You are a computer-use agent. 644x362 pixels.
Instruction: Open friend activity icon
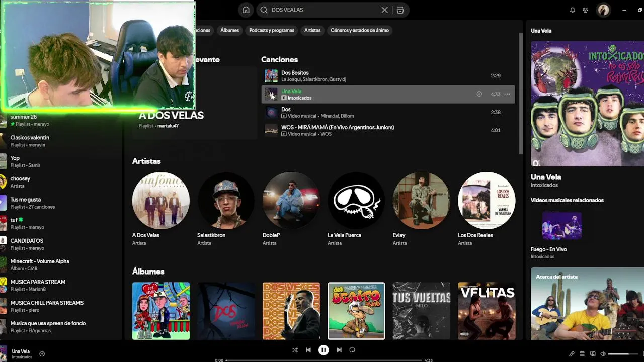[585, 10]
